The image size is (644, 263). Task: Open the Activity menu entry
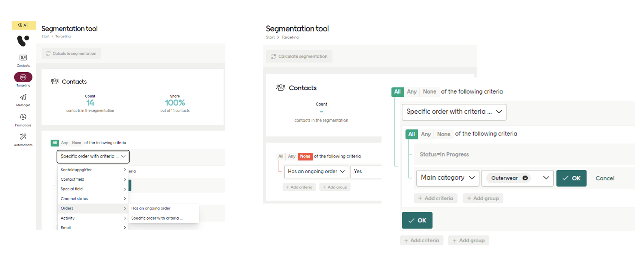[x=93, y=218]
